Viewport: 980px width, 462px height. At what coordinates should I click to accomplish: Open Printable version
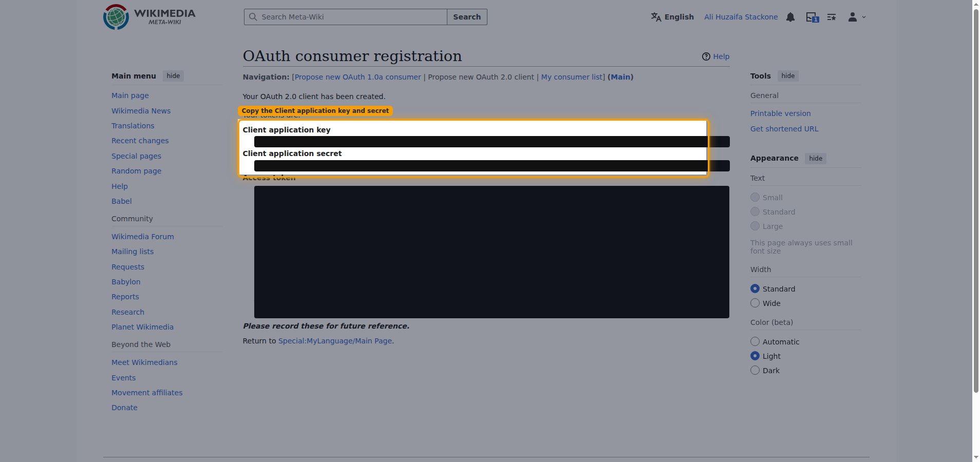tap(780, 113)
